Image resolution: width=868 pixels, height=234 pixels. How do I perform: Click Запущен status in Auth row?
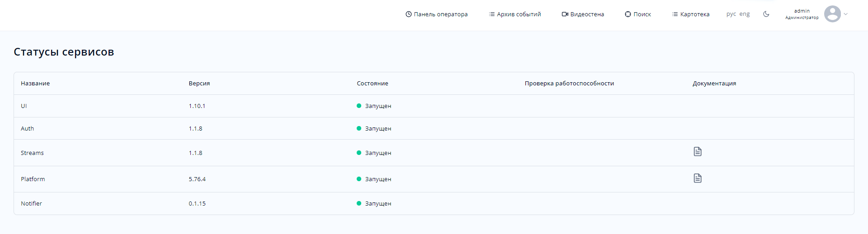(374, 129)
